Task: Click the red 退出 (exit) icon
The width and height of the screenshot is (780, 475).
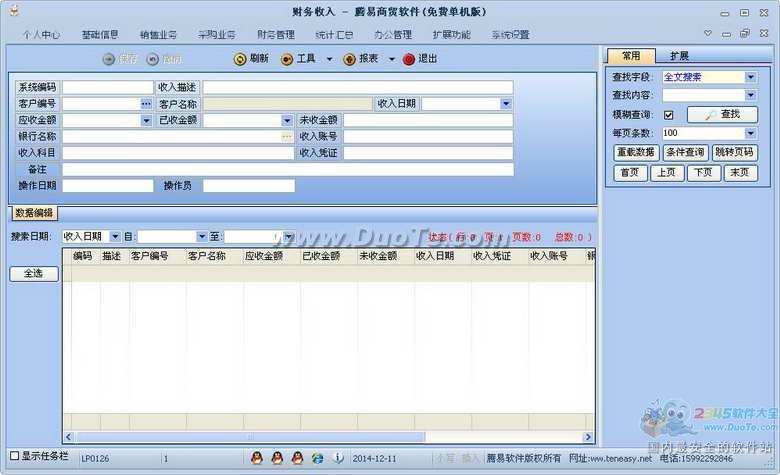Action: (408, 59)
